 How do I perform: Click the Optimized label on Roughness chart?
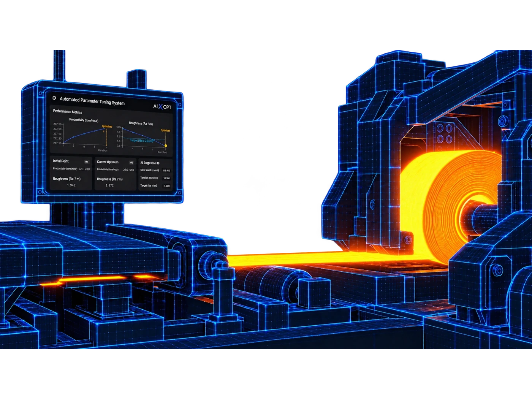(x=165, y=130)
